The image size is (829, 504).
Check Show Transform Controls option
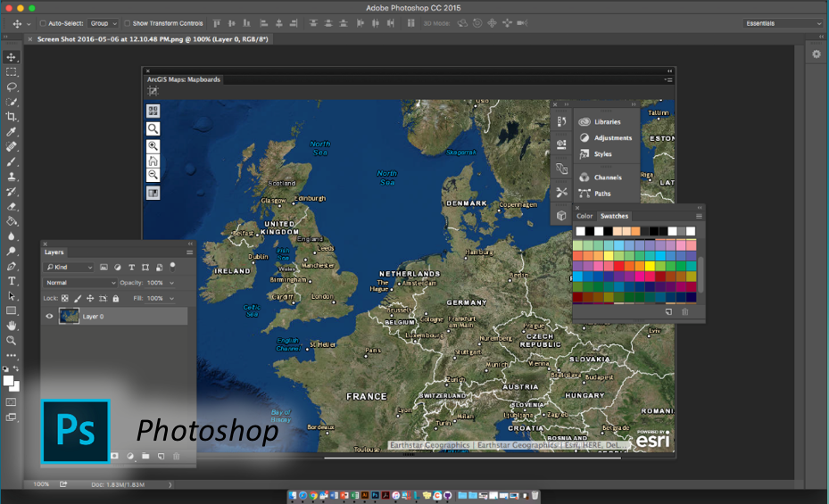[126, 23]
